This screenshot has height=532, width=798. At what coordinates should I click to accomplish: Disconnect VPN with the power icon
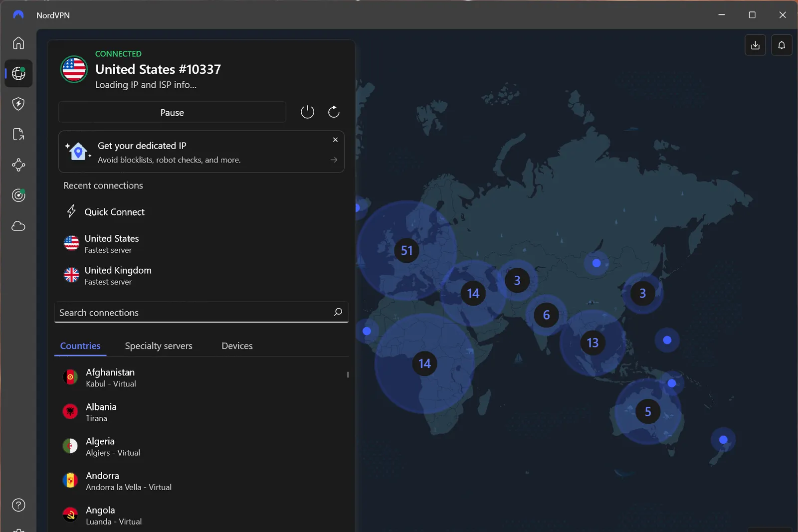point(307,112)
